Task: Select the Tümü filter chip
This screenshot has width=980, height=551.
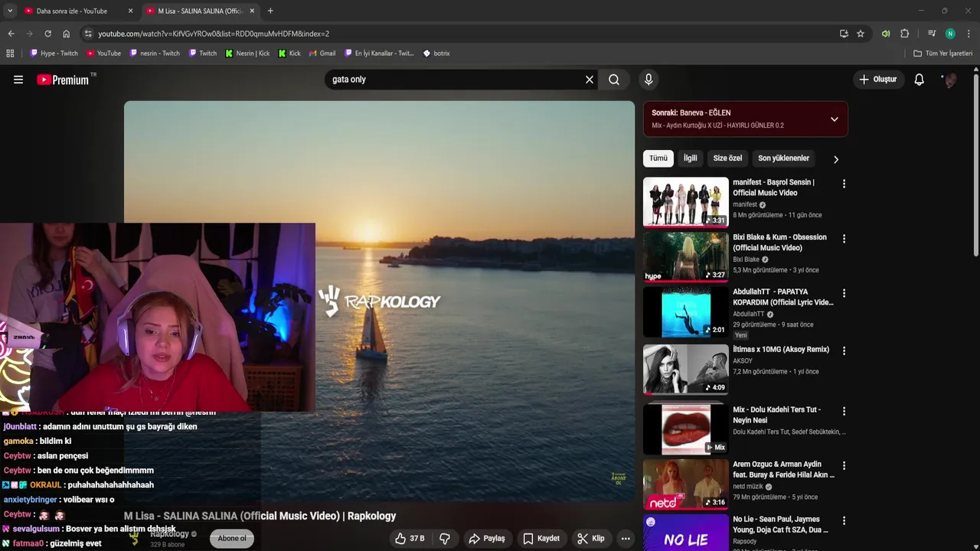Action: point(658,158)
